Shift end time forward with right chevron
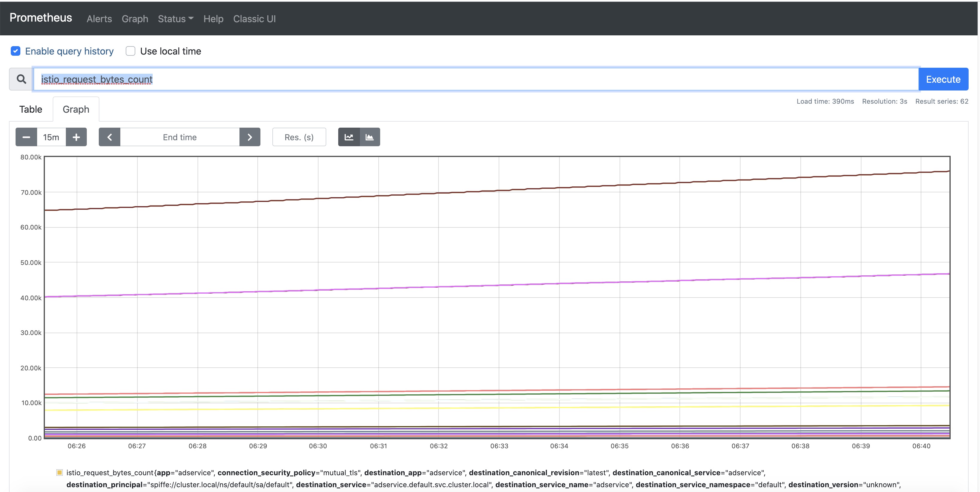Viewport: 980px width, 492px height. tap(250, 137)
